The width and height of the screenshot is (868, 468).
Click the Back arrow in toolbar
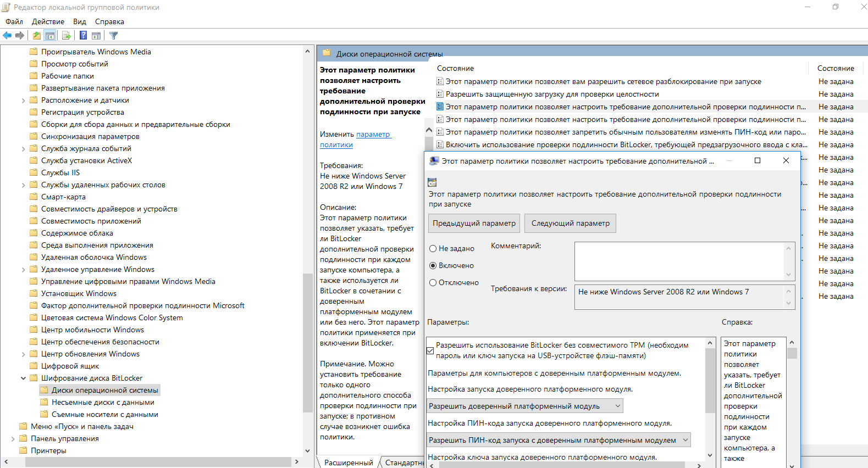point(7,36)
